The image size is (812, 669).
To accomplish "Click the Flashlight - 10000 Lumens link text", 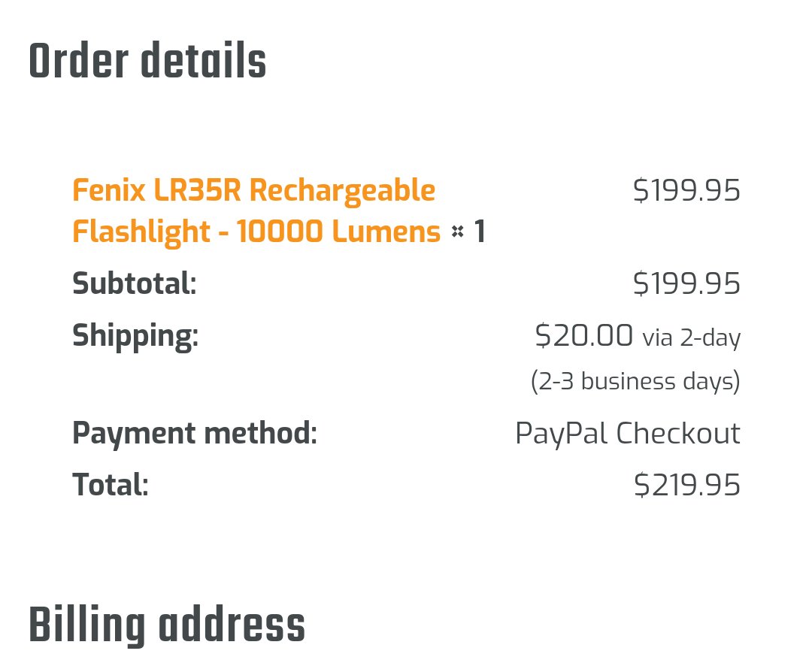I will point(256,231).
